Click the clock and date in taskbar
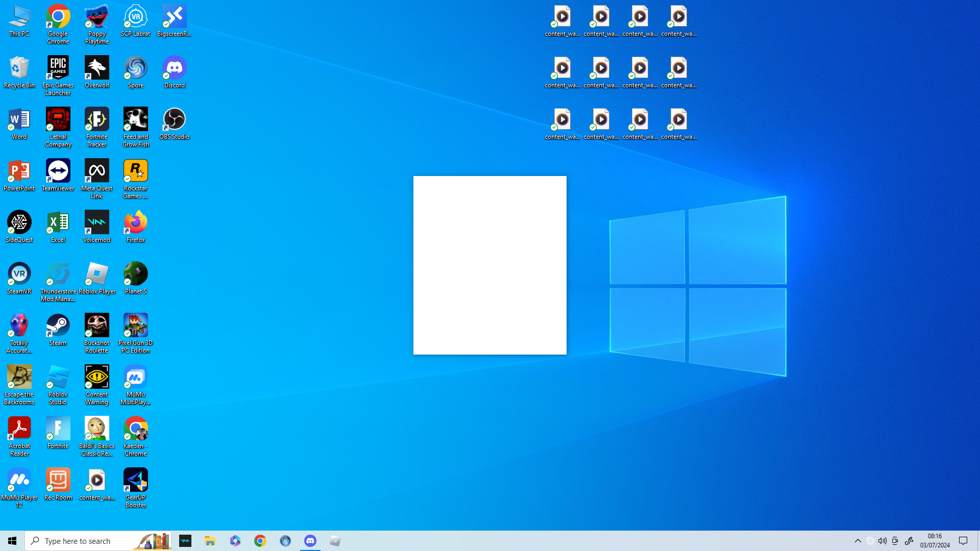This screenshot has width=980, height=551. (935, 541)
